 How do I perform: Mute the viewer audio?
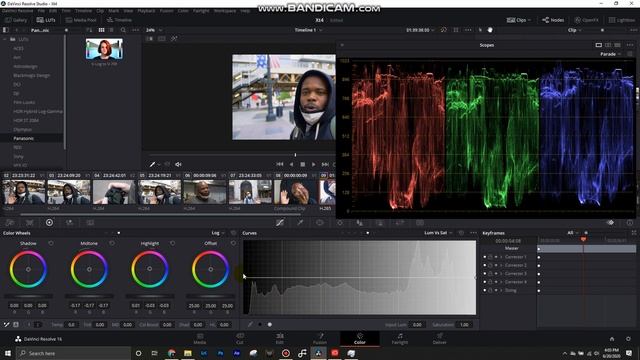(x=178, y=164)
